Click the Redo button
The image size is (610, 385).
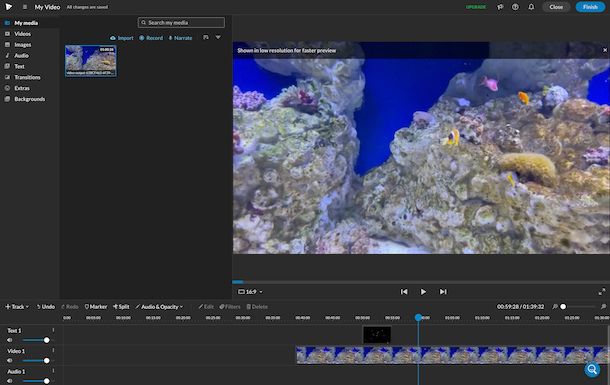[70, 307]
